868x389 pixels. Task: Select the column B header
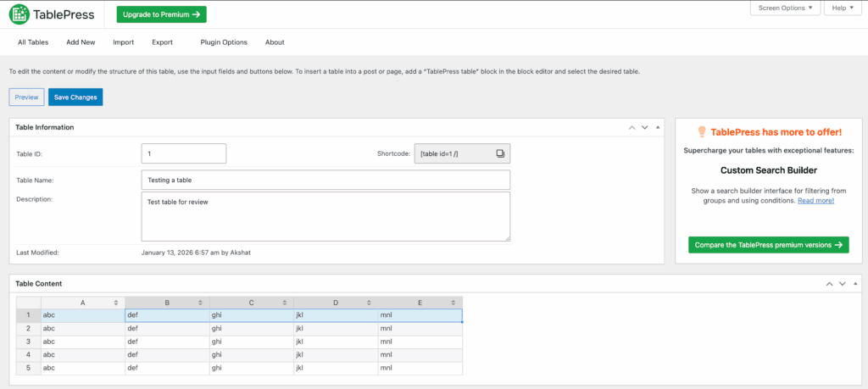click(x=167, y=303)
